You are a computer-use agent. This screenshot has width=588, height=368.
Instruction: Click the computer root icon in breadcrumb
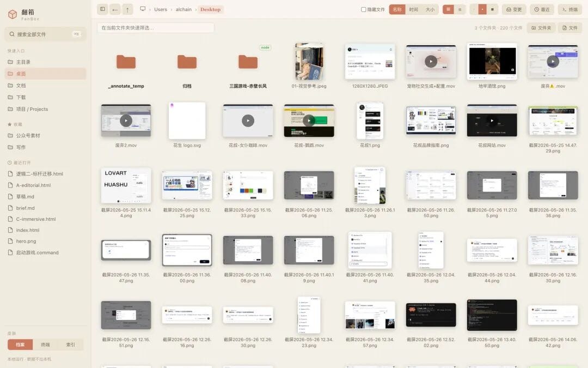[143, 9]
